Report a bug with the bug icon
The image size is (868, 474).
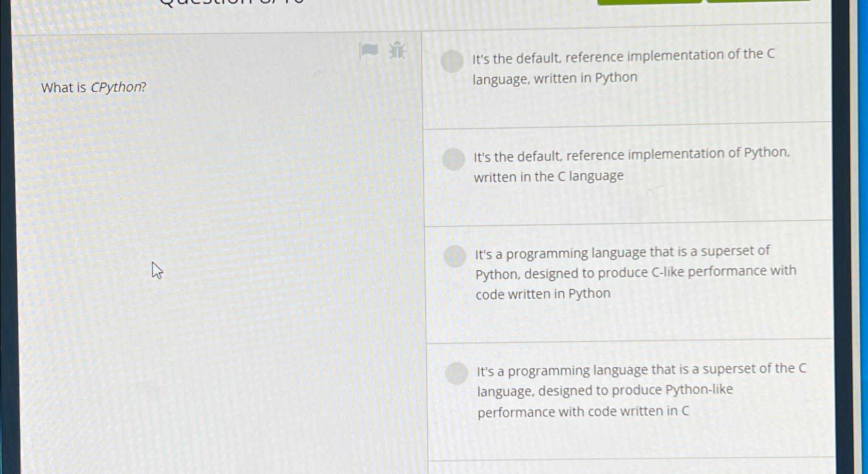[397, 51]
